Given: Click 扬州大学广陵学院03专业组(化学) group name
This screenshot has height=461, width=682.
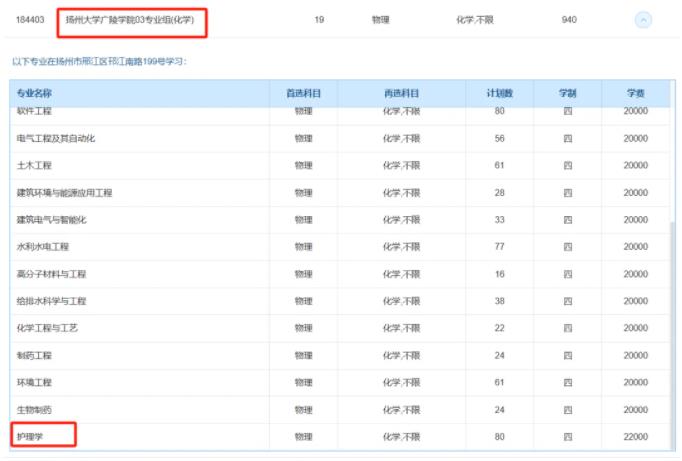Looking at the screenshot, I should click(130, 20).
